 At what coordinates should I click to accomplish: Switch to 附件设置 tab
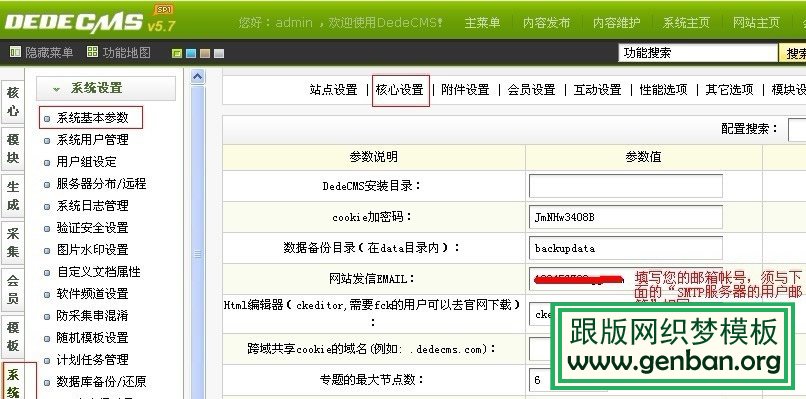click(x=465, y=90)
